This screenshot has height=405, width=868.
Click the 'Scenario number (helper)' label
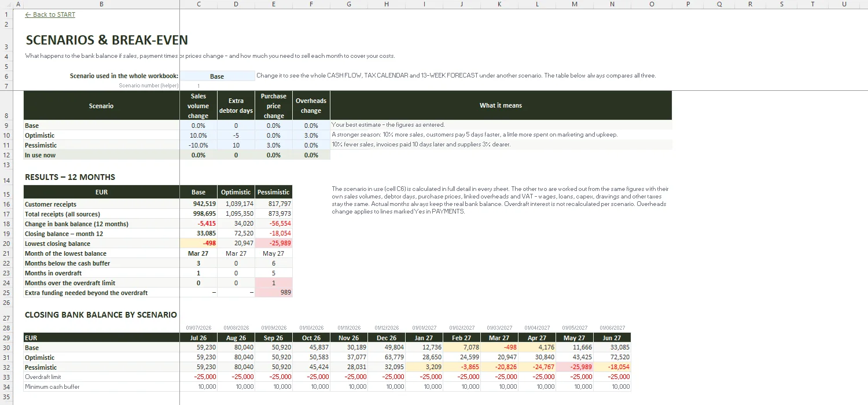pyautogui.click(x=149, y=86)
